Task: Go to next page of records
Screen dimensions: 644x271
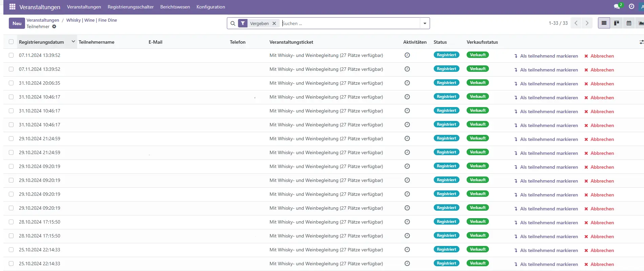Action: tap(587, 23)
